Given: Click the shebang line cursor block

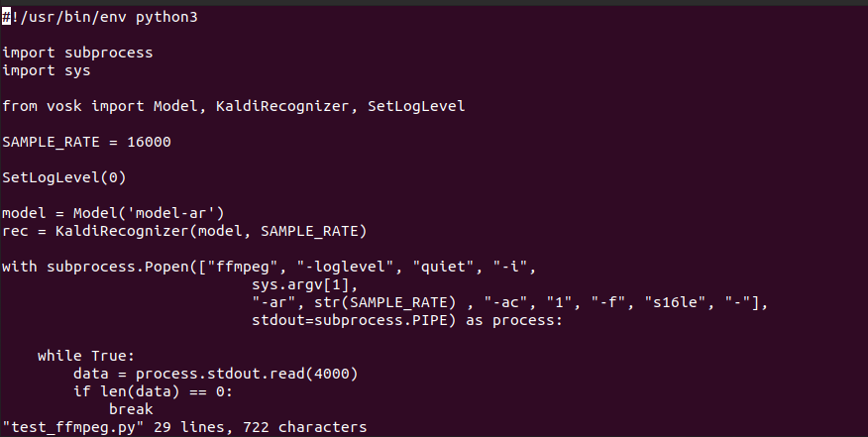Looking at the screenshot, I should coord(6,17).
